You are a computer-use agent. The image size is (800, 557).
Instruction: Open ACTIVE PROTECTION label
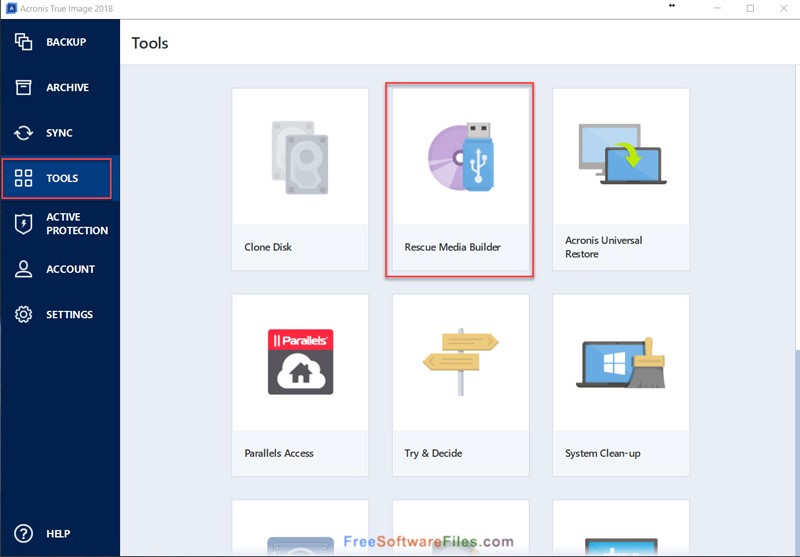pyautogui.click(x=77, y=223)
